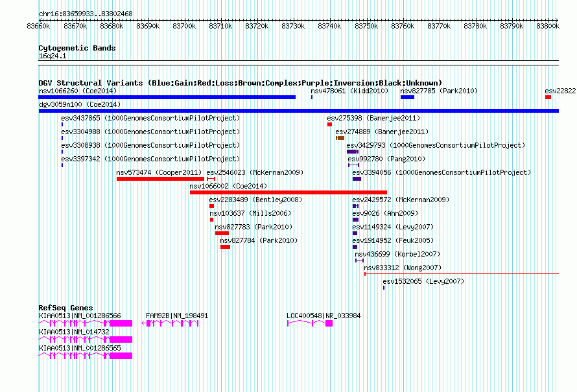Image resolution: width=577 pixels, height=392 pixels.
Task: Select the esv274889 (Banerjee2011) brown complex marker
Action: point(340,138)
